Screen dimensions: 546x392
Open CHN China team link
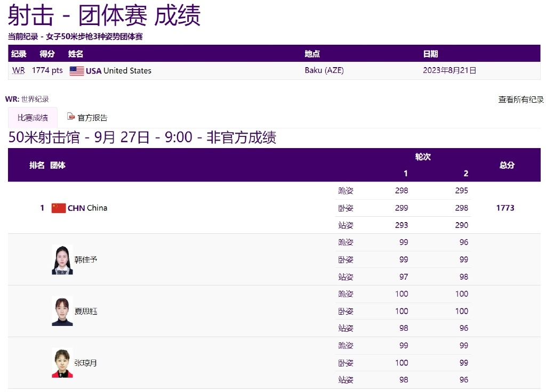coord(87,208)
